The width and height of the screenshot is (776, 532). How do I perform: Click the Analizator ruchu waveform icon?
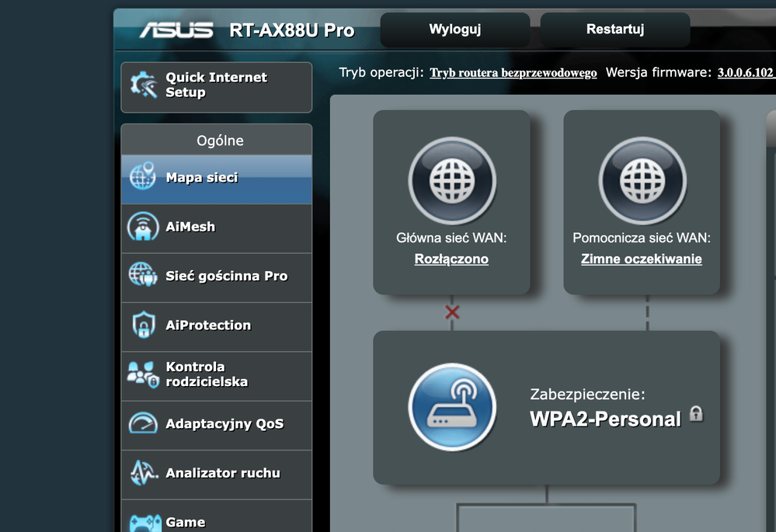[x=144, y=473]
